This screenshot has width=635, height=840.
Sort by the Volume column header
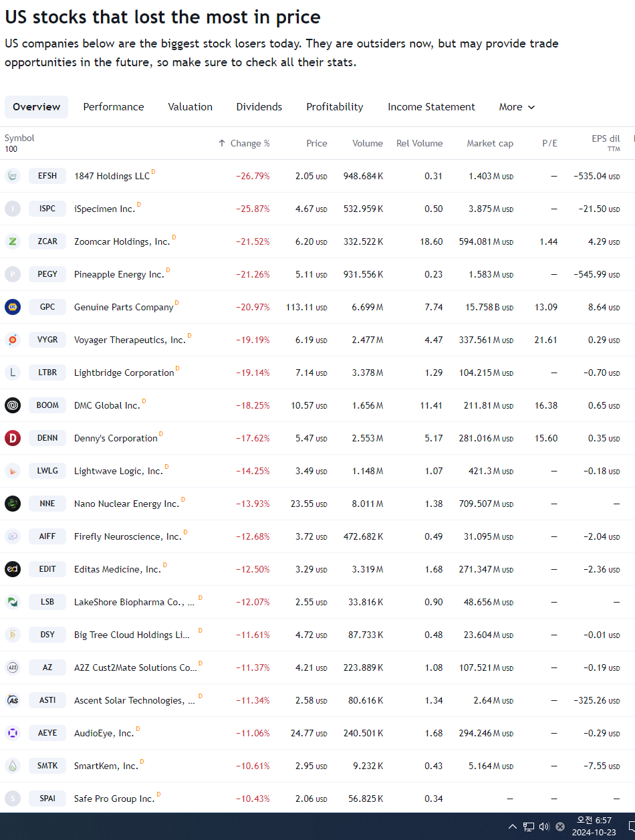(368, 143)
